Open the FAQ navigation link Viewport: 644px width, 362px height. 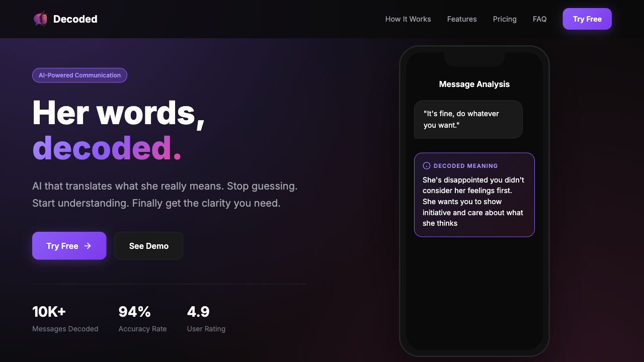click(x=539, y=19)
